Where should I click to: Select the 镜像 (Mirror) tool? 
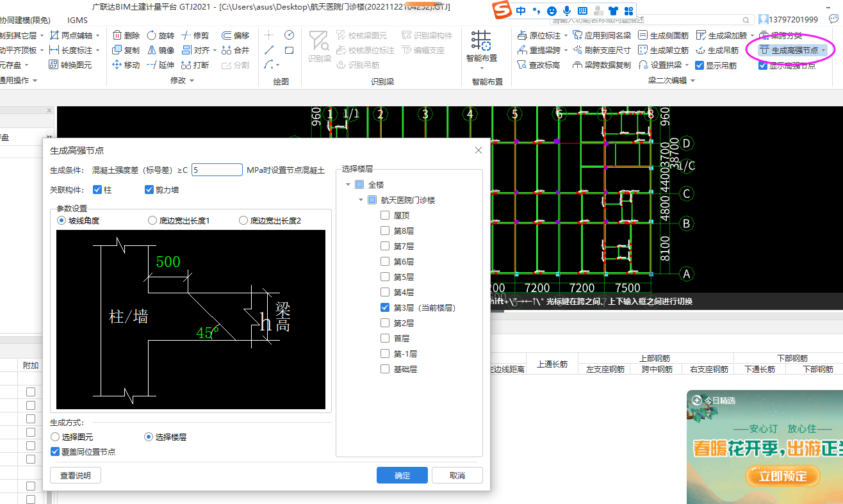(x=160, y=50)
